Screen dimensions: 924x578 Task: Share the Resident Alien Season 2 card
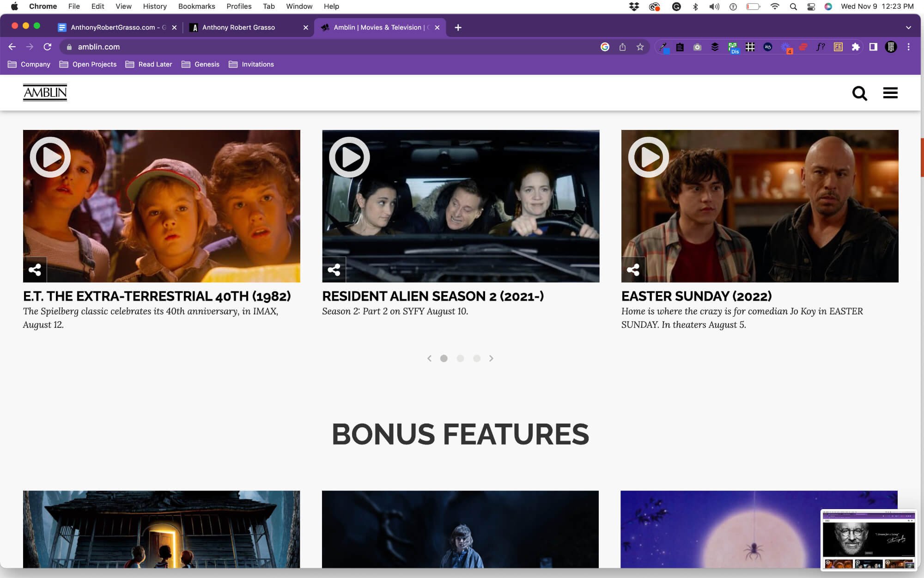334,270
